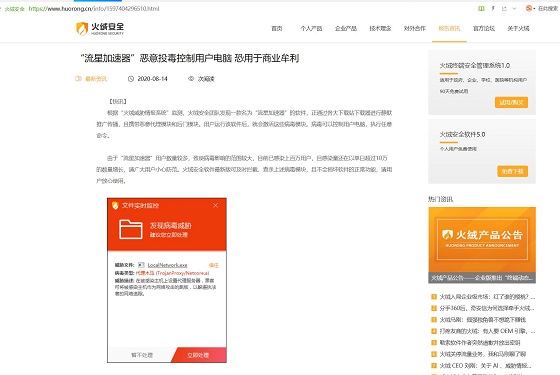Click the 火绒终端安全管理系统1.0 heading
Viewport: 560px width, 375px height.
click(475, 65)
